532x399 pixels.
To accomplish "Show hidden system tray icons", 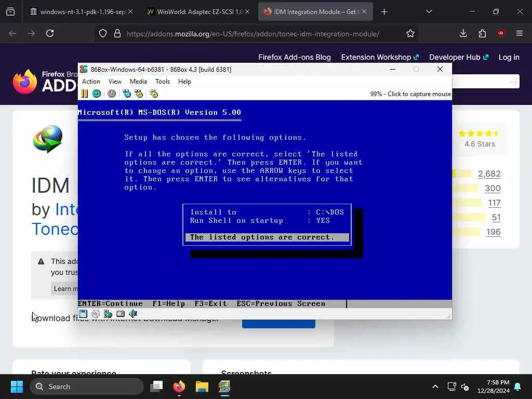I will (435, 387).
